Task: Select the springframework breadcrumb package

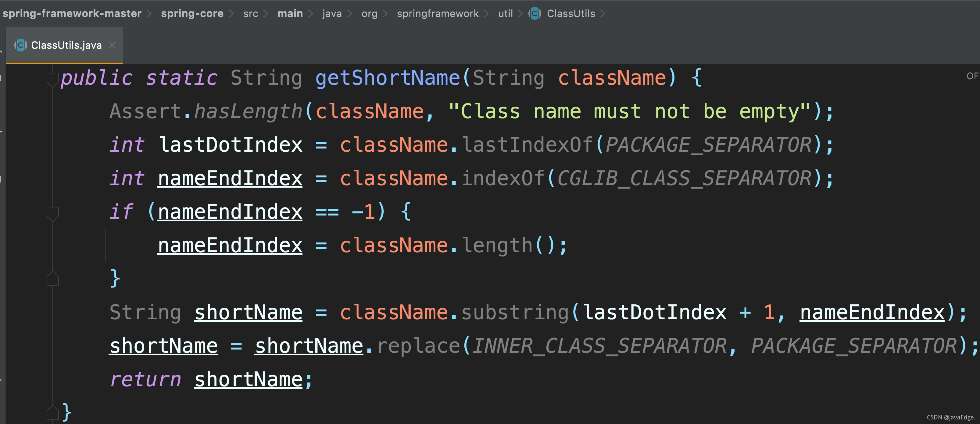Action: click(x=438, y=14)
